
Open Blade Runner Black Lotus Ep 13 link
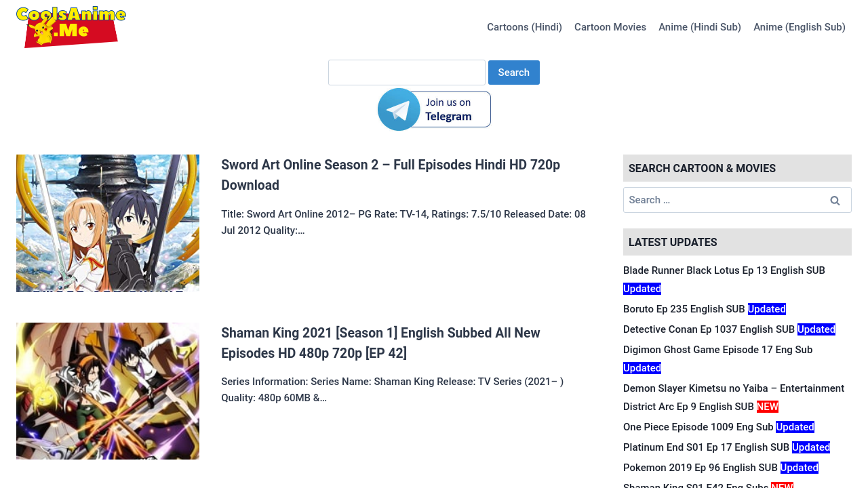[x=724, y=270]
